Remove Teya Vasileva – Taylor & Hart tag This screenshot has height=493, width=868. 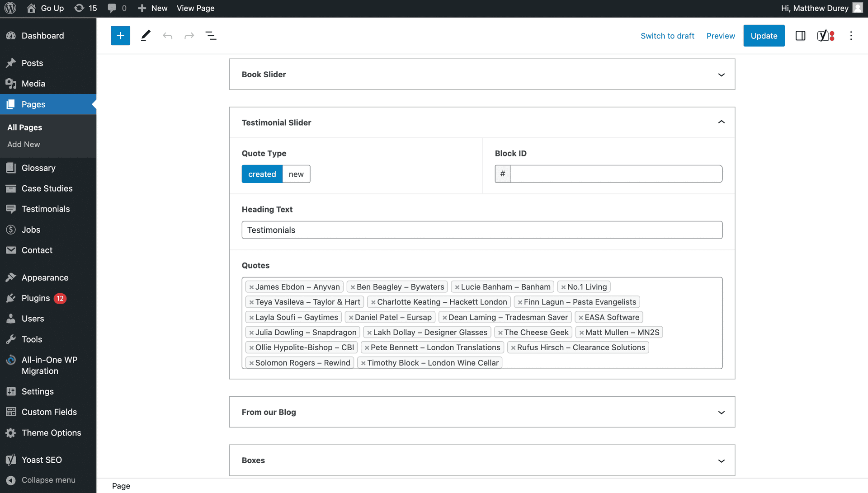point(251,302)
